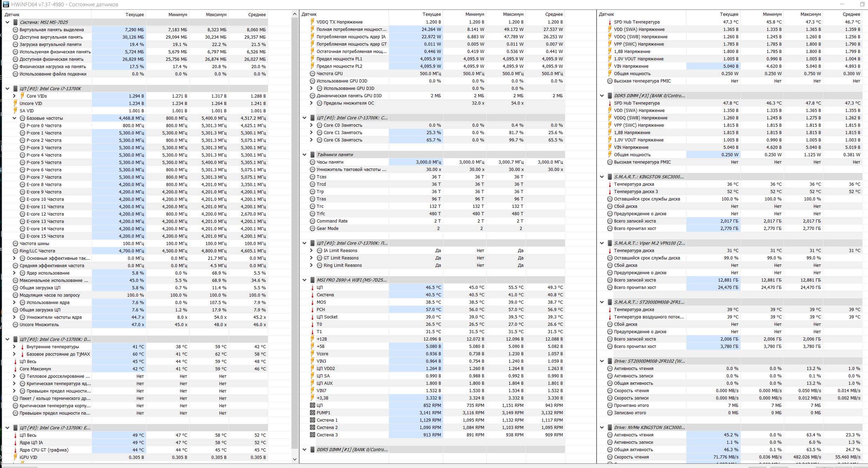Collapse the Базовые частоты node
Screen dimensions: 868x468
click(x=14, y=118)
